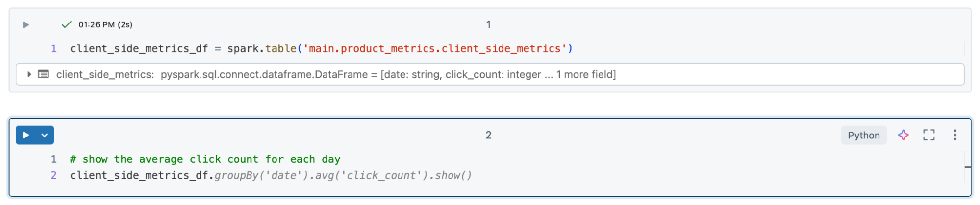Click the average click count comment line

[x=205, y=159]
